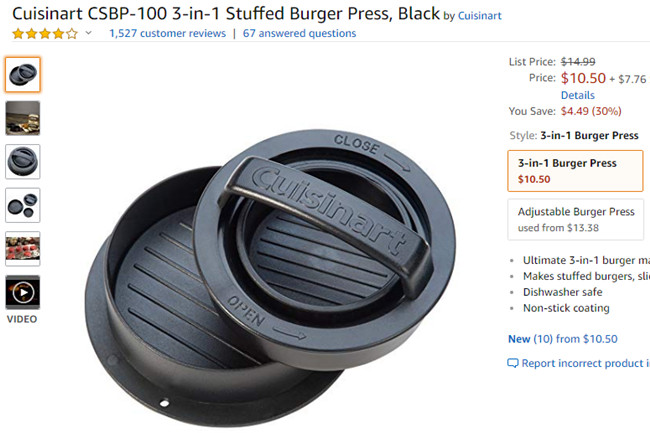Click the Report incorrect product information link
The height and width of the screenshot is (433, 650).
tap(585, 364)
